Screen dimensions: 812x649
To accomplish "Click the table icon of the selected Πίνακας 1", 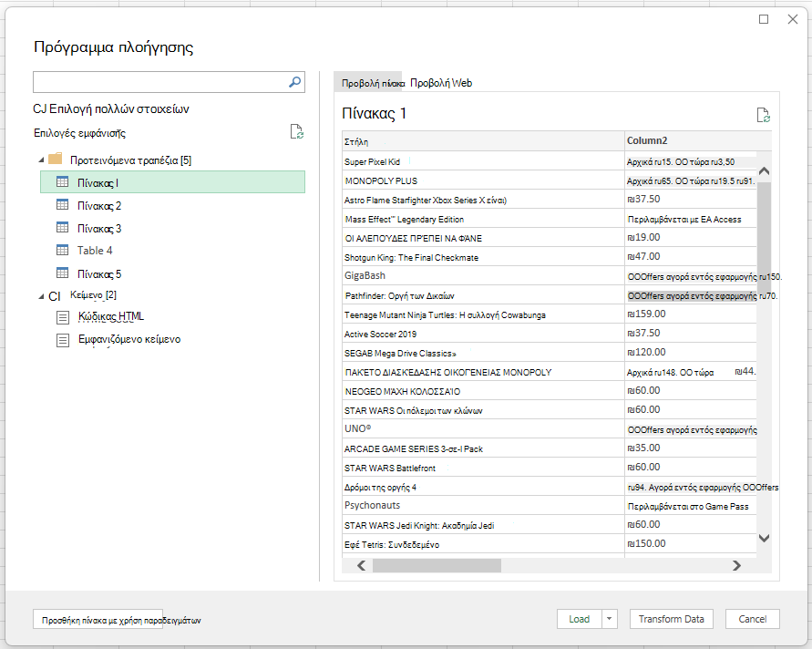I will 62,181.
